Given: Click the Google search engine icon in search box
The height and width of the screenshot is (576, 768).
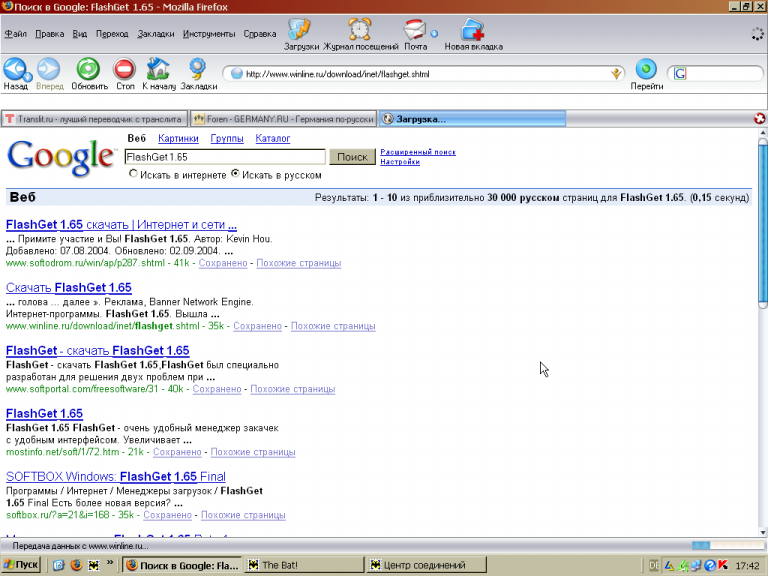Looking at the screenshot, I should (680, 74).
